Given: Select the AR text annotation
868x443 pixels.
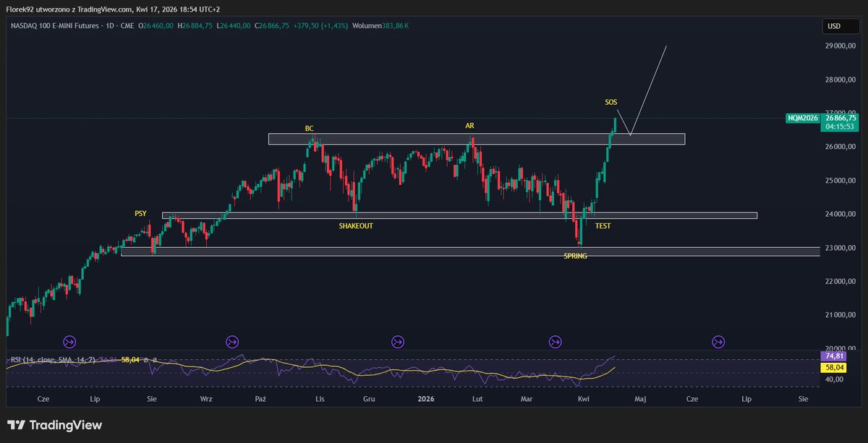Looking at the screenshot, I should point(469,125).
